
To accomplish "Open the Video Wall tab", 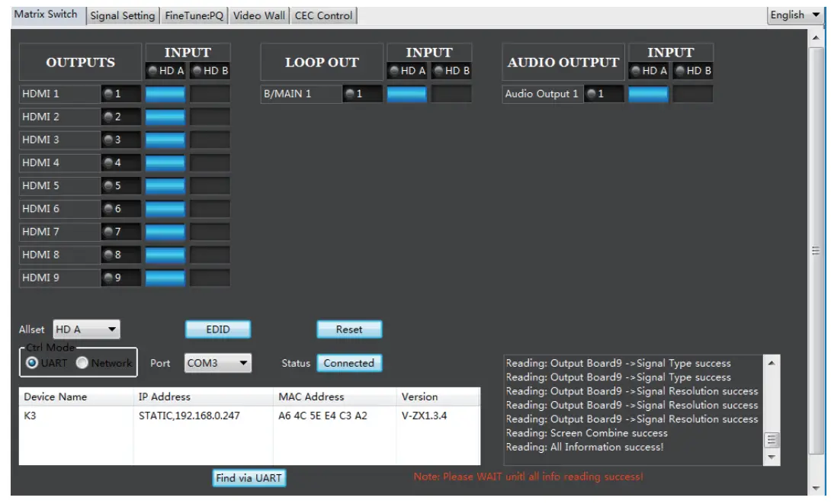I will 258,14.
